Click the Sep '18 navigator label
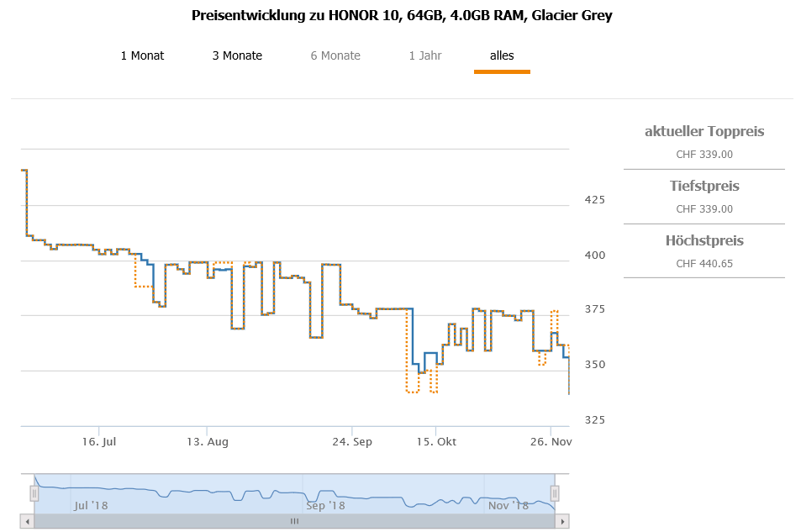Screen dimensions: 801x532 point(325,505)
